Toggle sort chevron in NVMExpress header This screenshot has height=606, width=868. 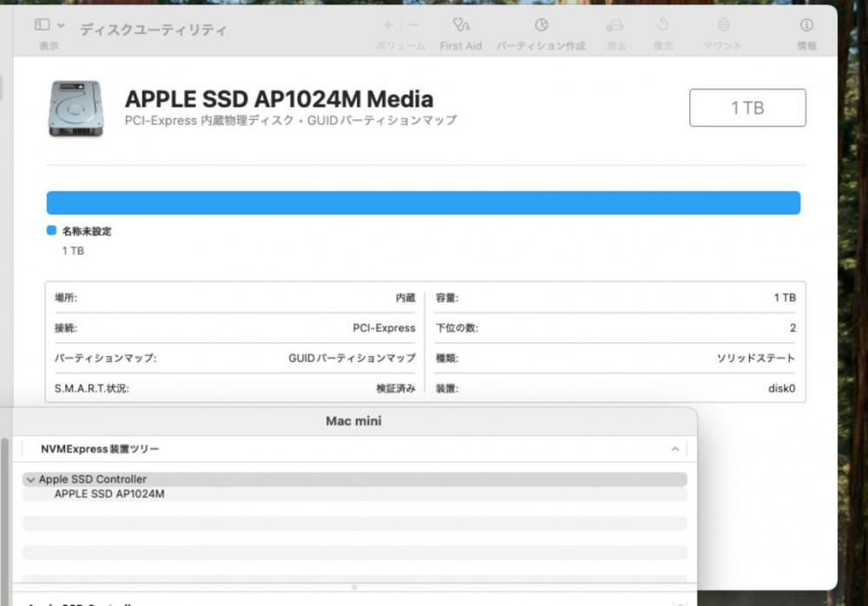(x=674, y=449)
